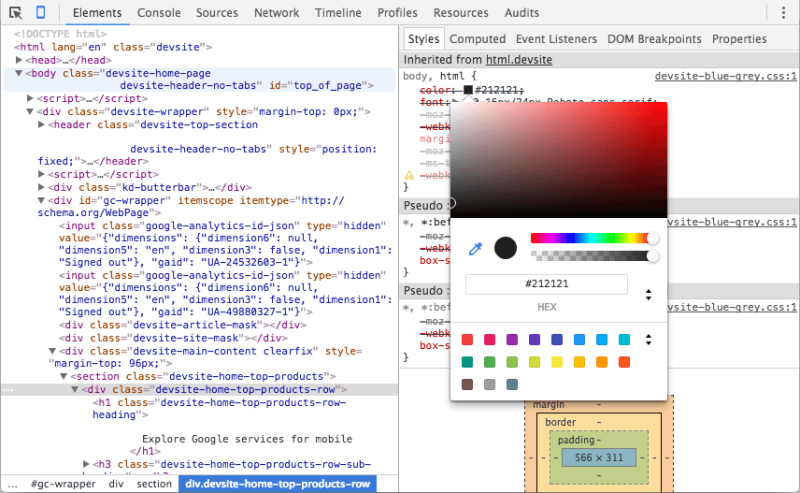800x493 pixels.
Task: Expand the head element node
Action: point(20,61)
